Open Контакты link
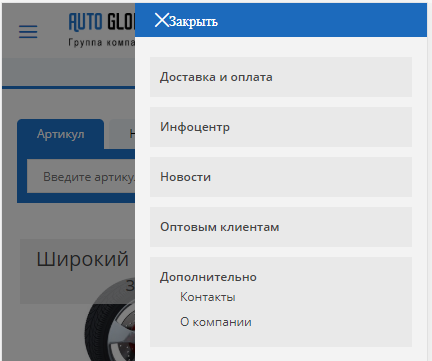Viewport: 432px width, 361px height. pos(208,297)
